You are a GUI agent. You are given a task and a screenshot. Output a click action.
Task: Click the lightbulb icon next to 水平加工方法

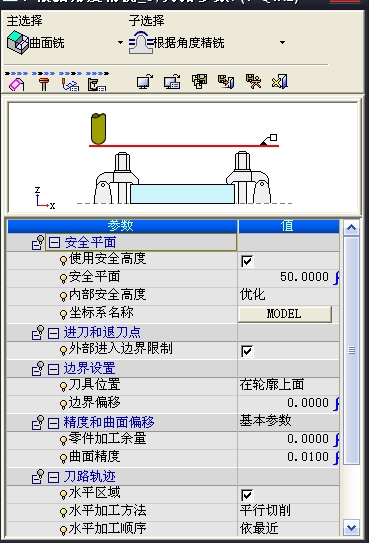(63, 513)
